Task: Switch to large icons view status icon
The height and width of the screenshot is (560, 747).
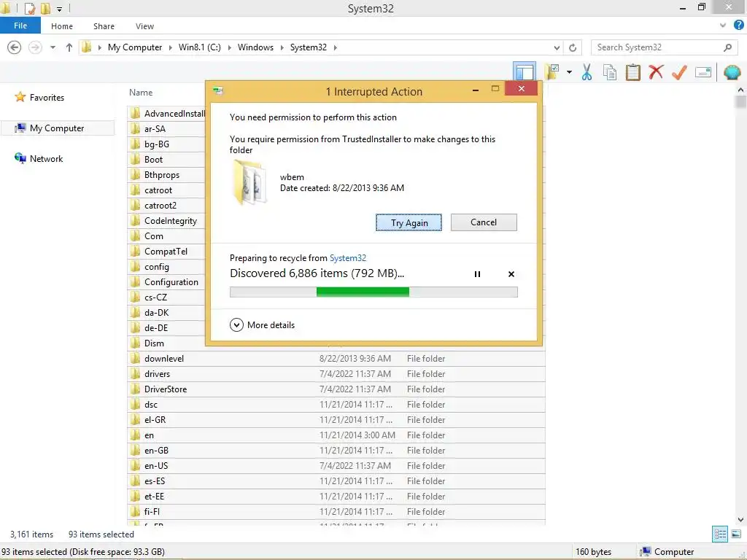Action: [736, 534]
